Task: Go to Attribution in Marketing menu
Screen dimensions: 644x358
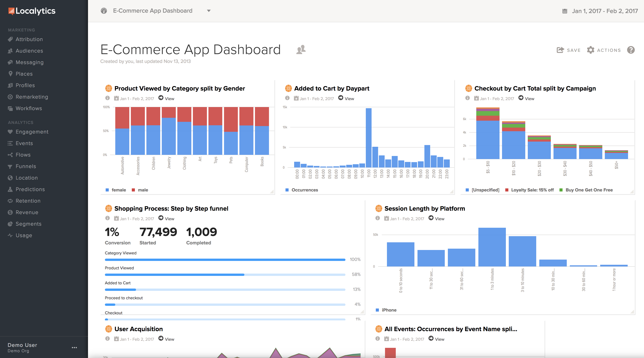Action: click(x=29, y=39)
